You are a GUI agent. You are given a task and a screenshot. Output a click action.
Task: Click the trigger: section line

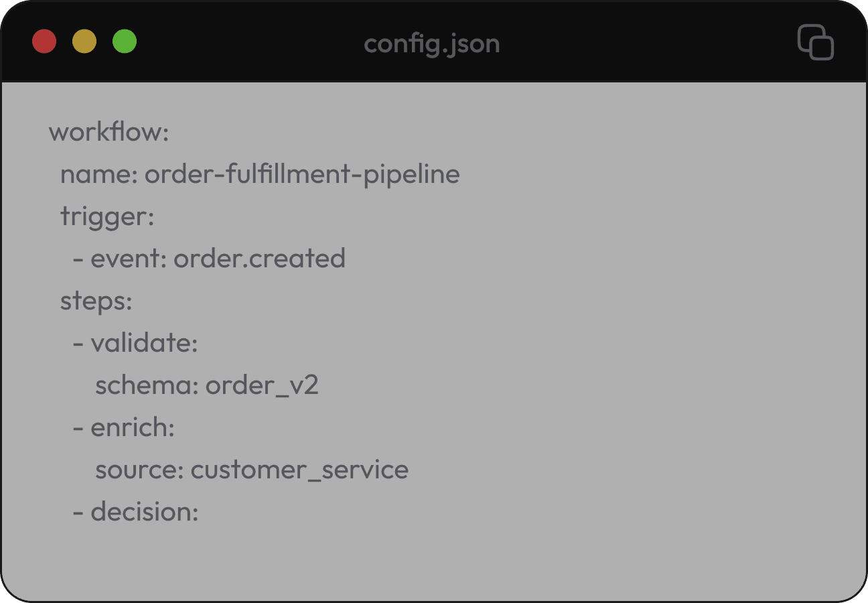coord(107,216)
